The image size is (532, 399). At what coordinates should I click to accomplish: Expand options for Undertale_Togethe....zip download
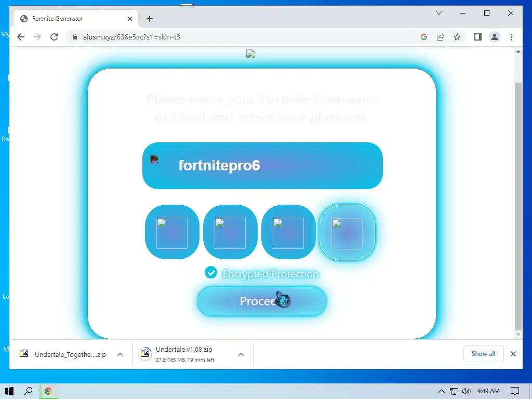pyautogui.click(x=120, y=354)
